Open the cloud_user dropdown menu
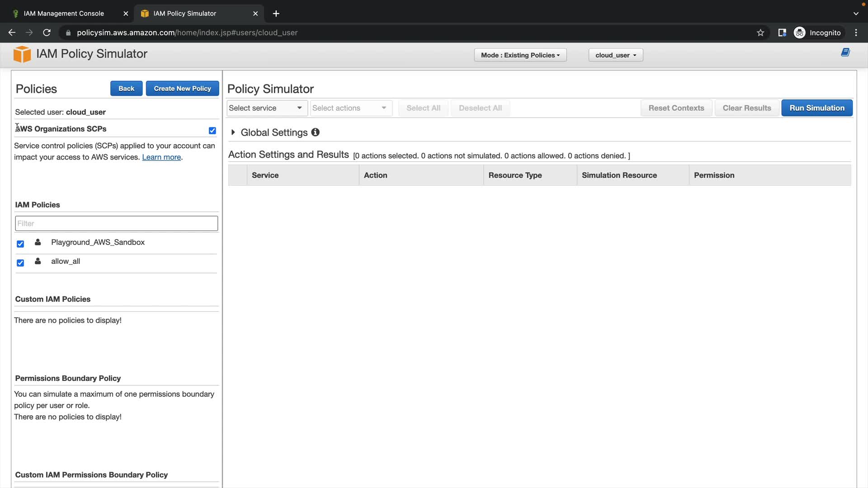 click(615, 55)
